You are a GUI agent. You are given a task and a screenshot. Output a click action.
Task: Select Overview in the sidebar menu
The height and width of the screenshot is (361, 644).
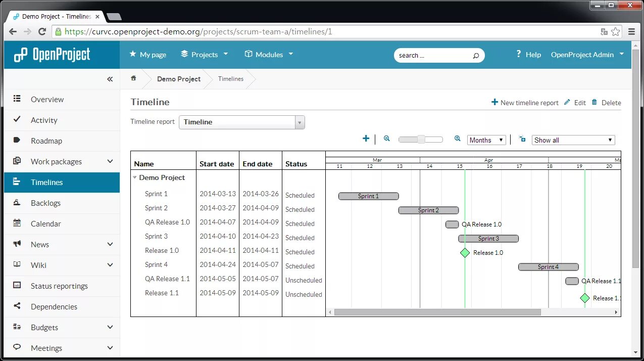pyautogui.click(x=47, y=99)
